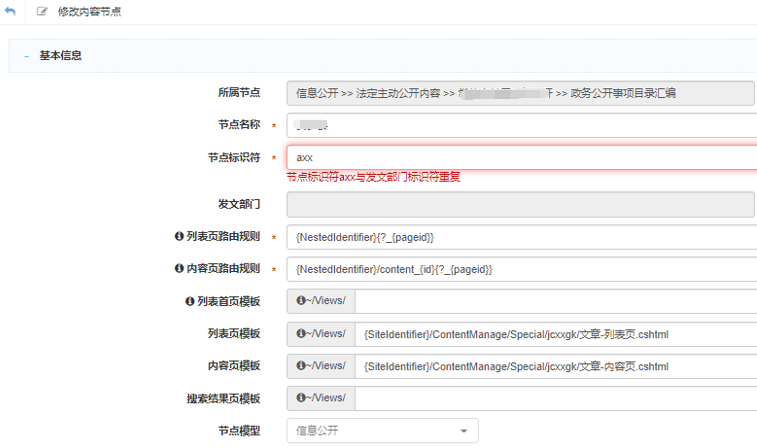
Task: Click the ~/Views/ prefix in 列表页模板 row
Action: pos(320,334)
